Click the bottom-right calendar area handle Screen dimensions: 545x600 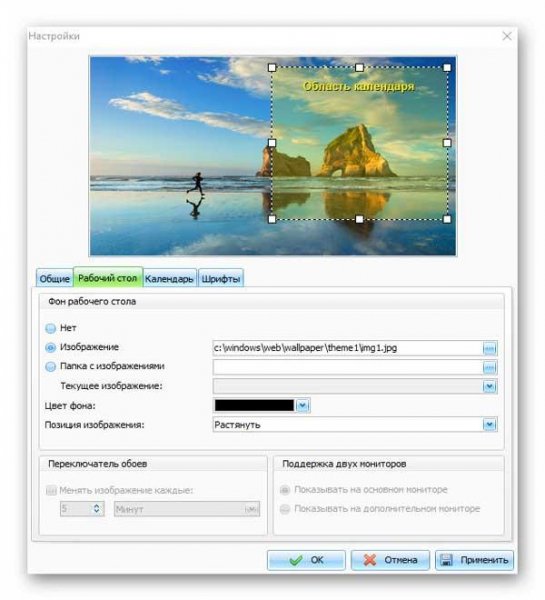[447, 219]
